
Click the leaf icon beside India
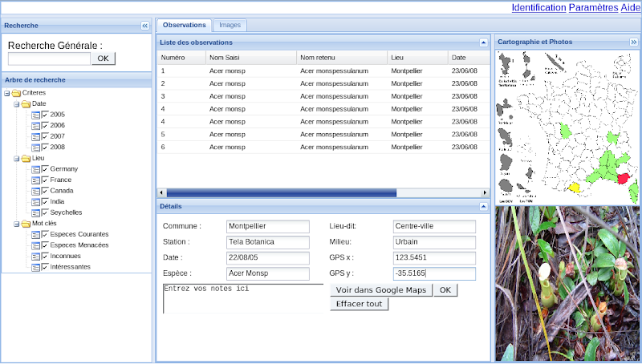36,202
